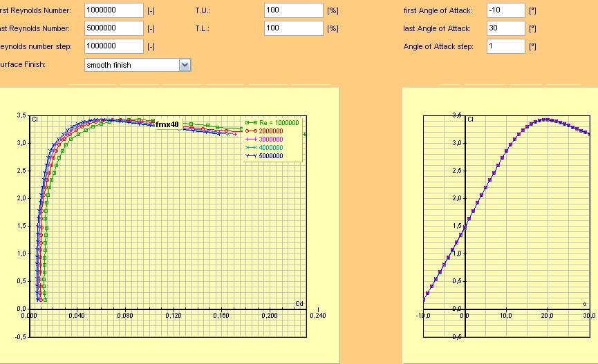Select the first Angle of Attack field
The width and height of the screenshot is (598, 364).
pyautogui.click(x=505, y=10)
